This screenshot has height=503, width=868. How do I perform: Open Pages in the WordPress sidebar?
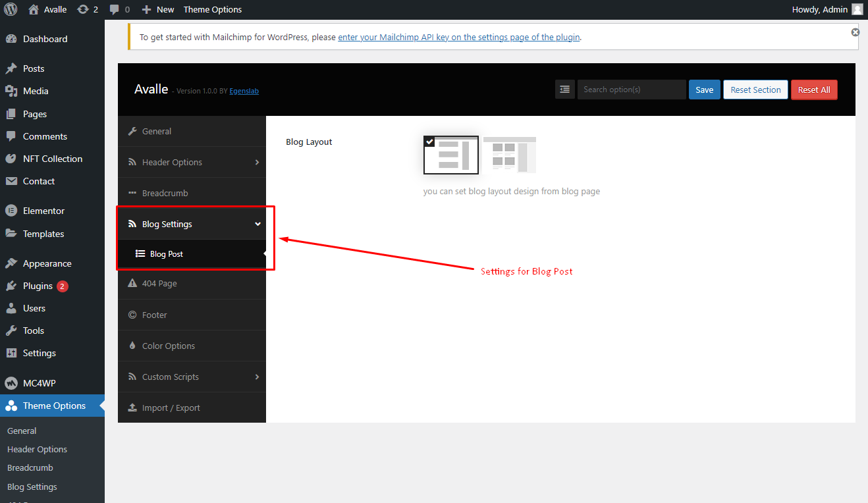click(x=35, y=114)
